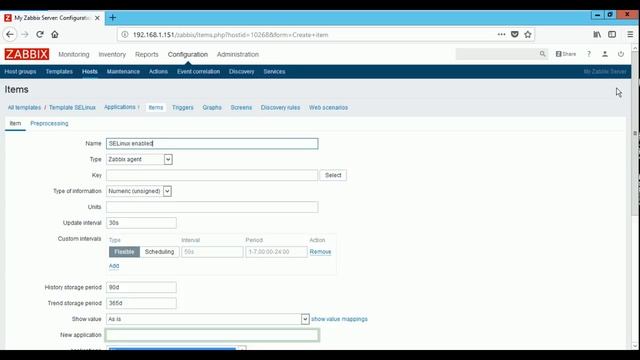Image resolution: width=640 pixels, height=360 pixels.
Task: Open Firefox hamburger menu
Action: (x=630, y=35)
